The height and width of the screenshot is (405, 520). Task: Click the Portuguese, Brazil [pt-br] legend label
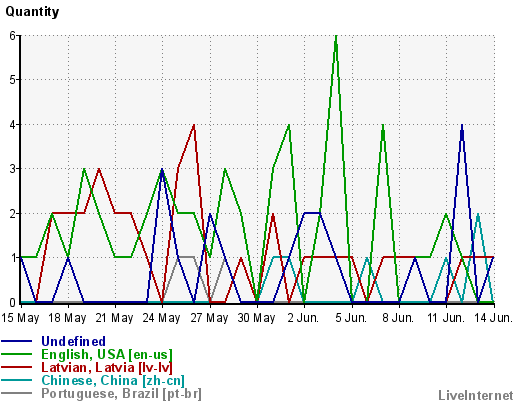121,394
